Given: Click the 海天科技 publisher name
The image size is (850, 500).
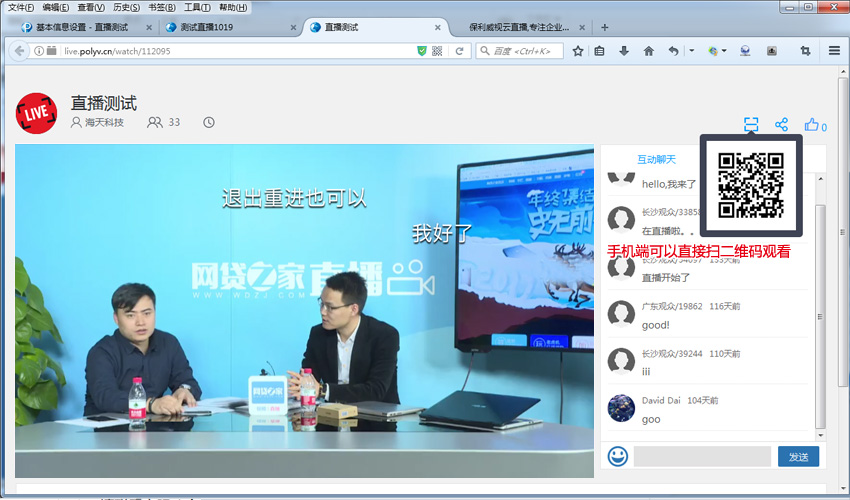Looking at the screenshot, I should (104, 123).
